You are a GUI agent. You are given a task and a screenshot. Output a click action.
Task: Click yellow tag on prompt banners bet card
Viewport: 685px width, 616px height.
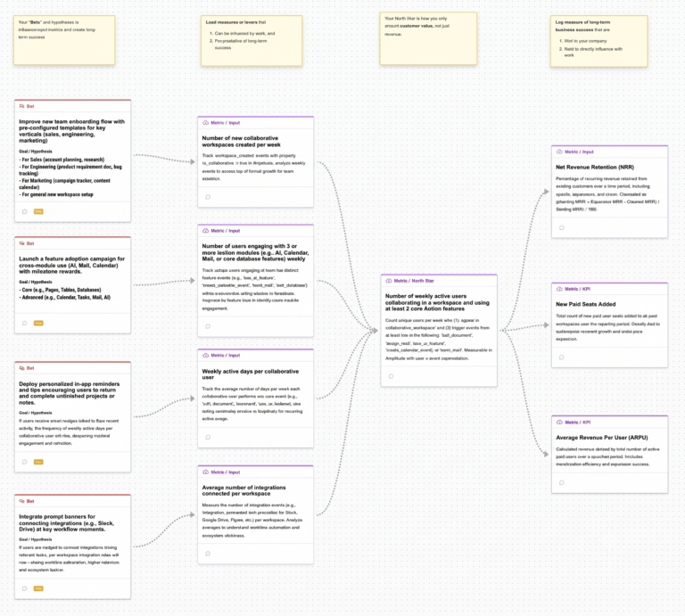(x=38, y=588)
